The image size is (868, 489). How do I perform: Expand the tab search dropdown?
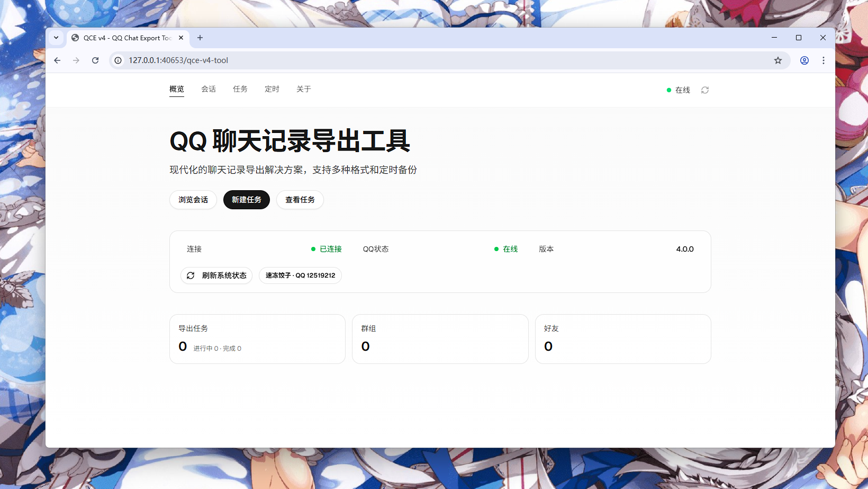point(56,38)
